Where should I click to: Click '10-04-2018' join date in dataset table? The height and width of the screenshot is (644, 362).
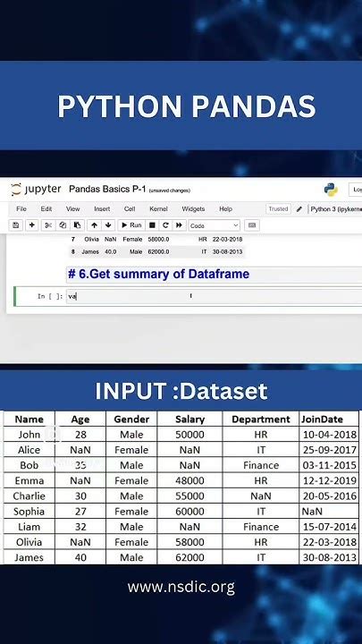(330, 435)
